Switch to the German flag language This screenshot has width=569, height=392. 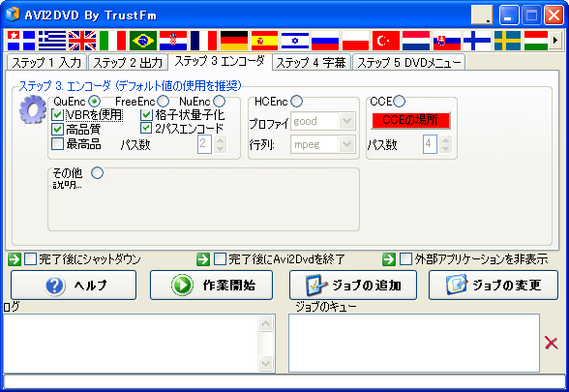[234, 41]
